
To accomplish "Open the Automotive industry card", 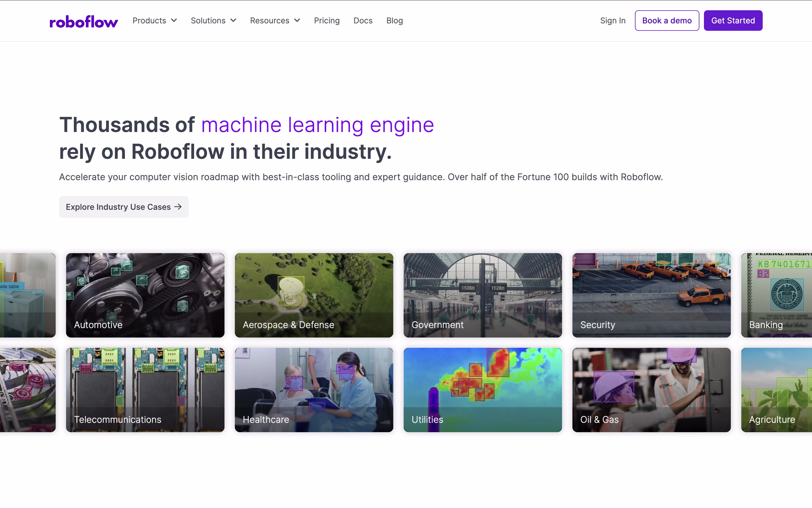I will point(145,295).
